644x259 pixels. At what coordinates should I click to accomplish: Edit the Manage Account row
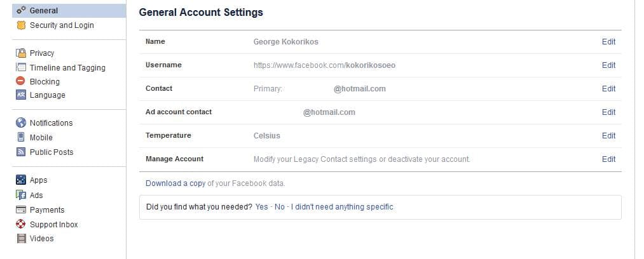click(608, 159)
